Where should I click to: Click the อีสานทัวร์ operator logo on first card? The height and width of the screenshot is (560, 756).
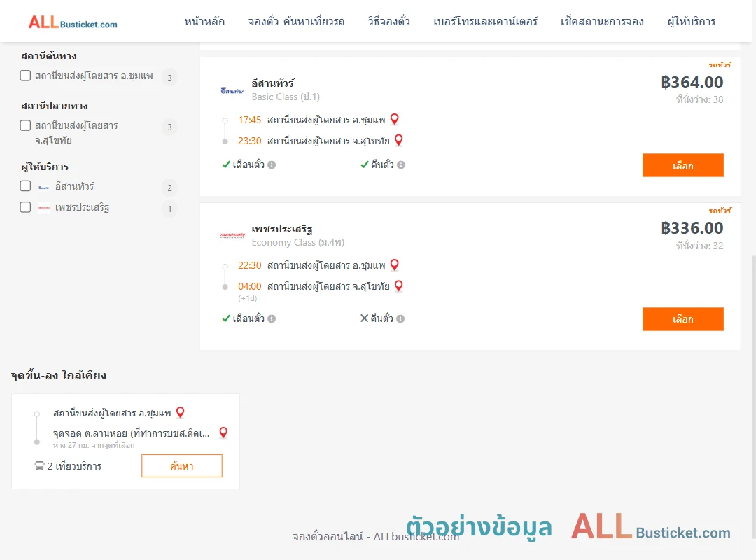[x=232, y=91]
